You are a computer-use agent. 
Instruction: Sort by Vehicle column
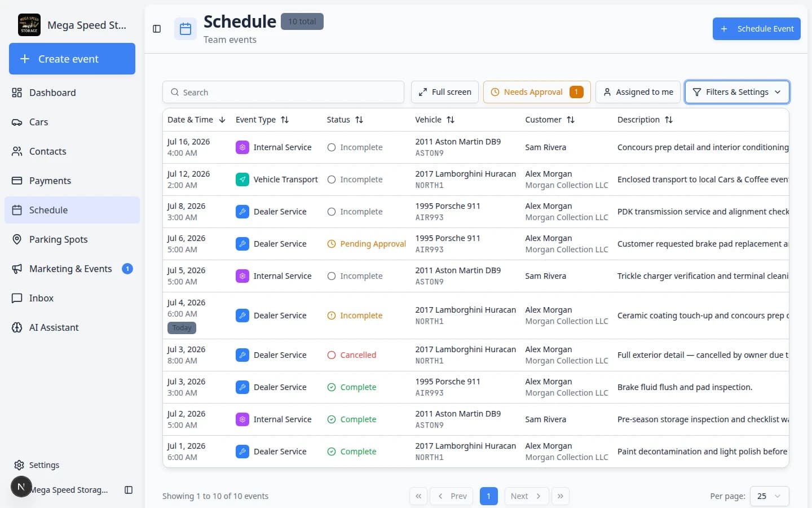click(x=435, y=120)
